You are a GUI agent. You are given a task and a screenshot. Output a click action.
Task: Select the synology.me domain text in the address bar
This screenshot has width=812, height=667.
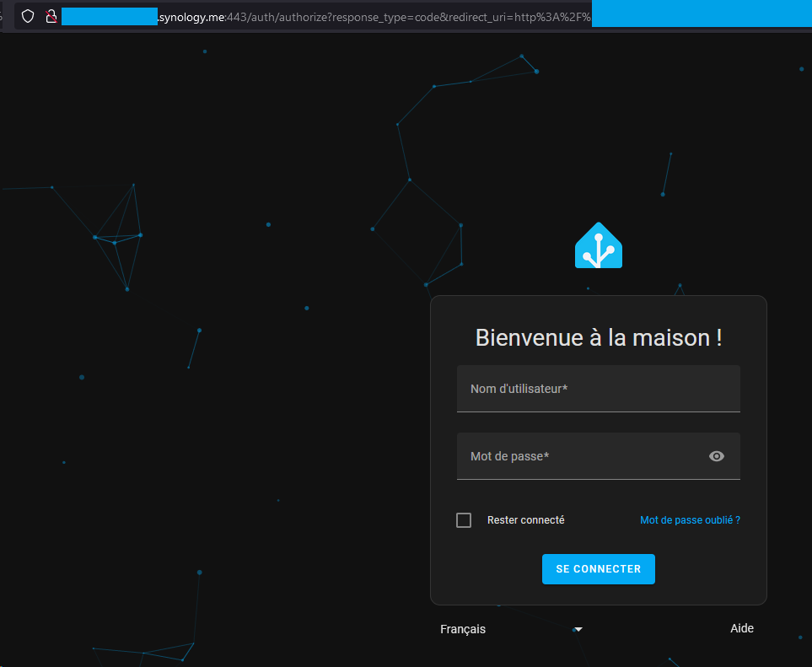coord(191,17)
